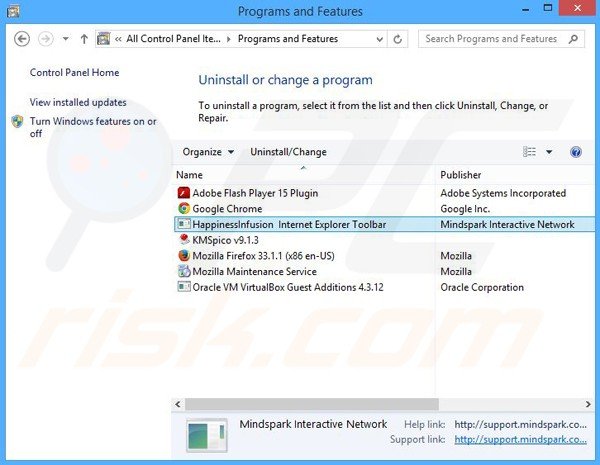Image resolution: width=600 pixels, height=465 pixels.
Task: Click the Adobe Flash Player icon
Action: coord(184,193)
